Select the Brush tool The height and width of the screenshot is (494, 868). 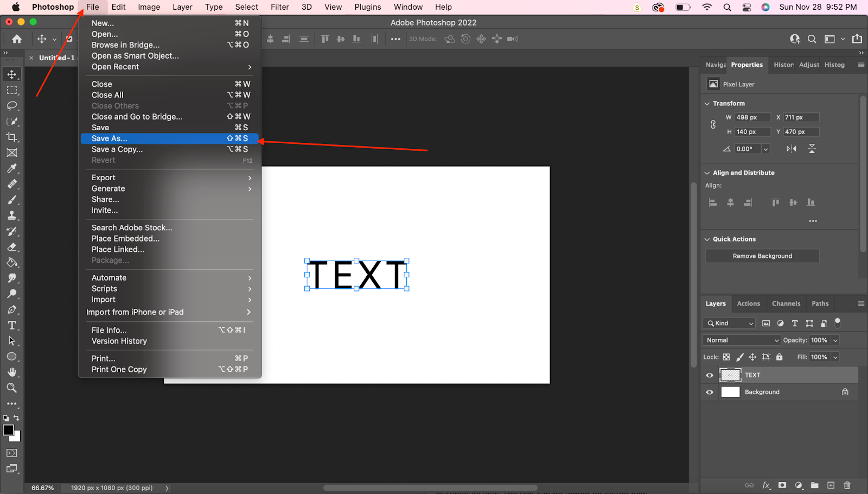point(12,200)
